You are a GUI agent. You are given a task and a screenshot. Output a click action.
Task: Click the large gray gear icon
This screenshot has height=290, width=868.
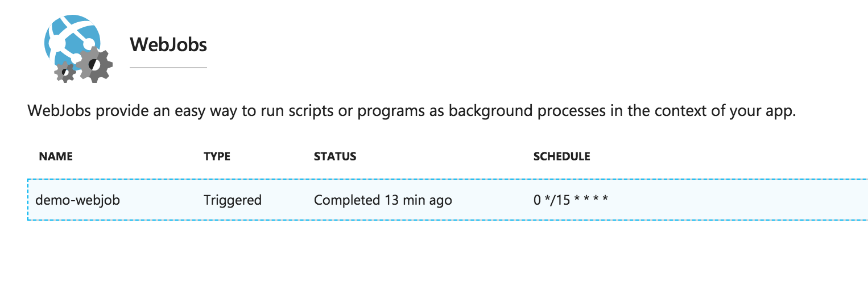94,64
